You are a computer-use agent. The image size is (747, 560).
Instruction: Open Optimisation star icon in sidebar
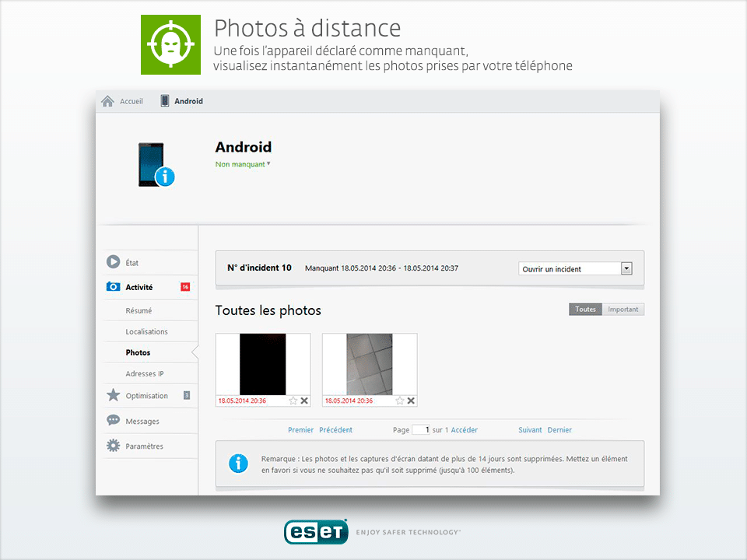tap(114, 396)
